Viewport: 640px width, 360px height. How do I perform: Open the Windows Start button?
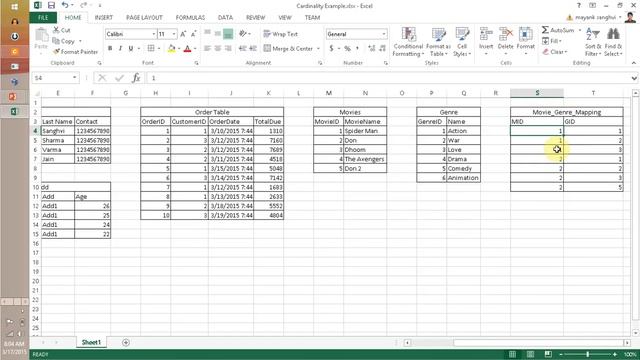pos(14,7)
